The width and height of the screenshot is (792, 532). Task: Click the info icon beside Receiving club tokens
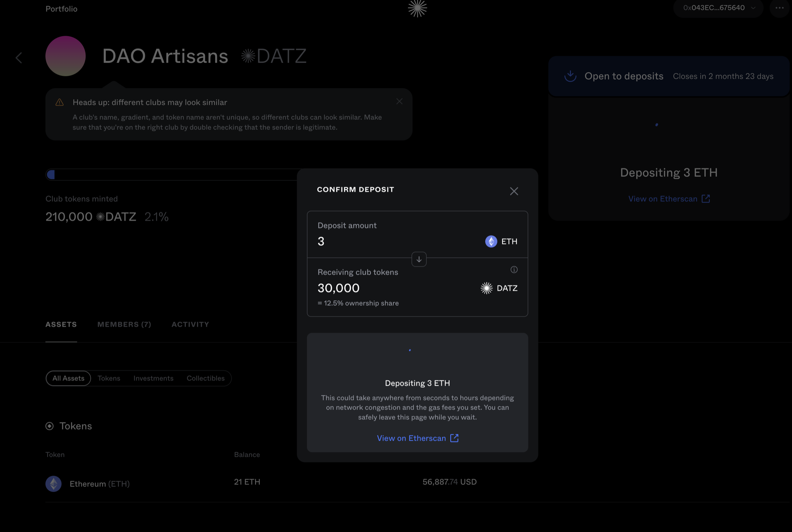(514, 270)
